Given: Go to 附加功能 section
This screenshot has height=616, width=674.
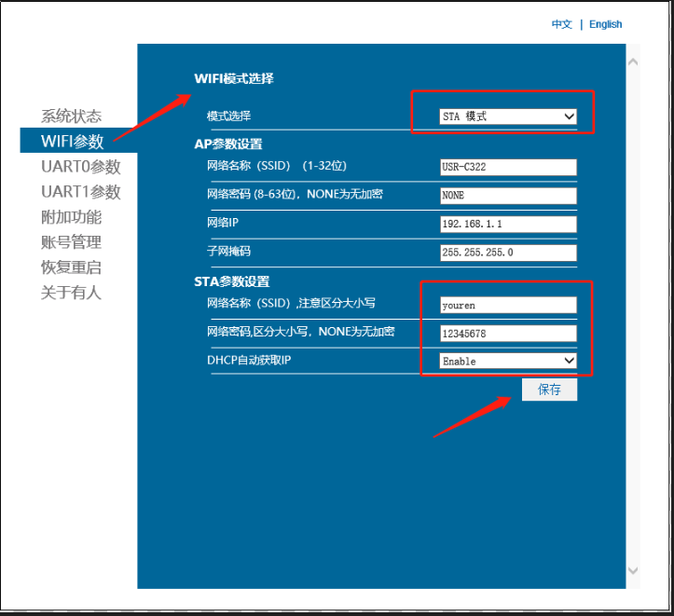Looking at the screenshot, I should tap(71, 217).
